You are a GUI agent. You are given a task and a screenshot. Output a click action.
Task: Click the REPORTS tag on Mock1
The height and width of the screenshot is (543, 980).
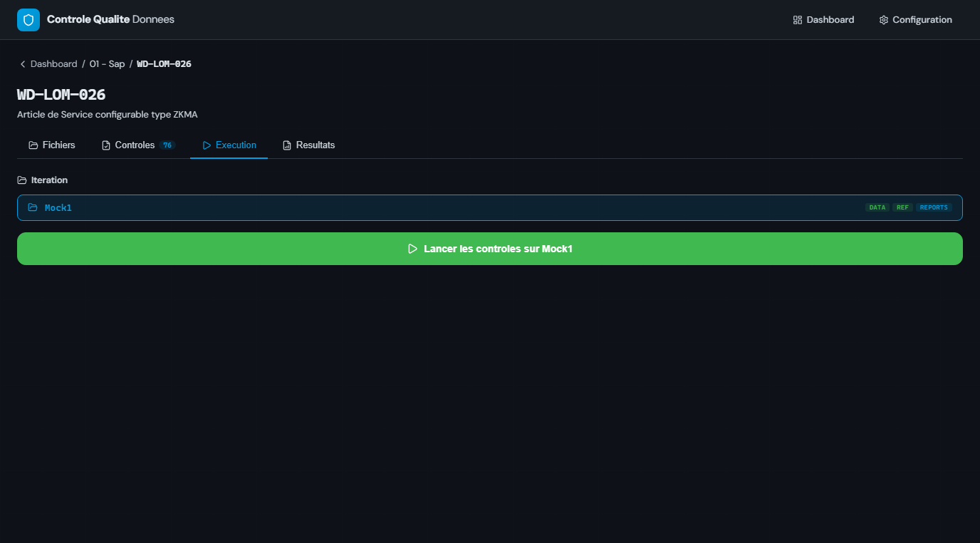pos(934,207)
